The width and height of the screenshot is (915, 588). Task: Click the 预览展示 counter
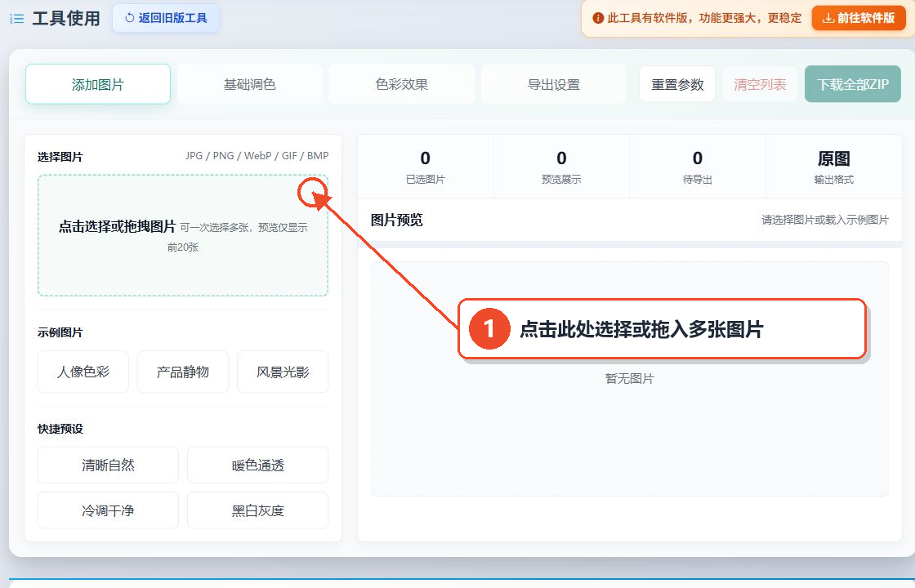[x=561, y=167]
